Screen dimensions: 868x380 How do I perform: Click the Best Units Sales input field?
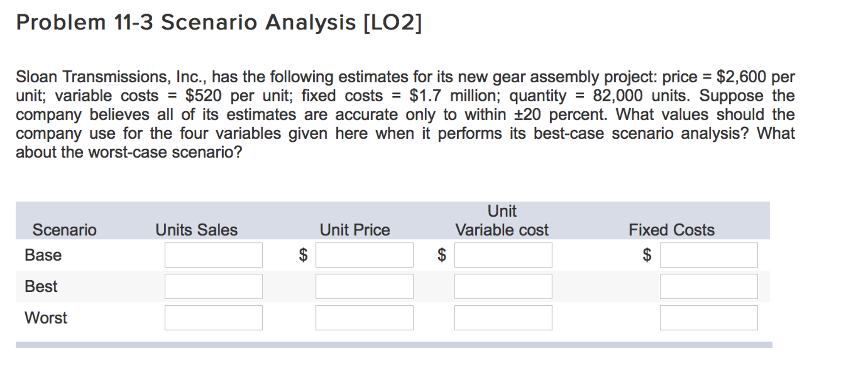213,287
